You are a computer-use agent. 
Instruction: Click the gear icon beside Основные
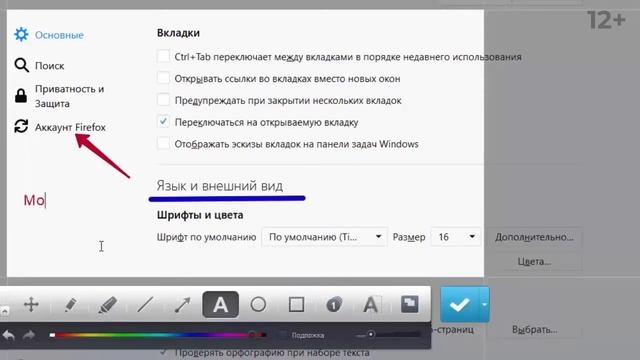tap(21, 34)
